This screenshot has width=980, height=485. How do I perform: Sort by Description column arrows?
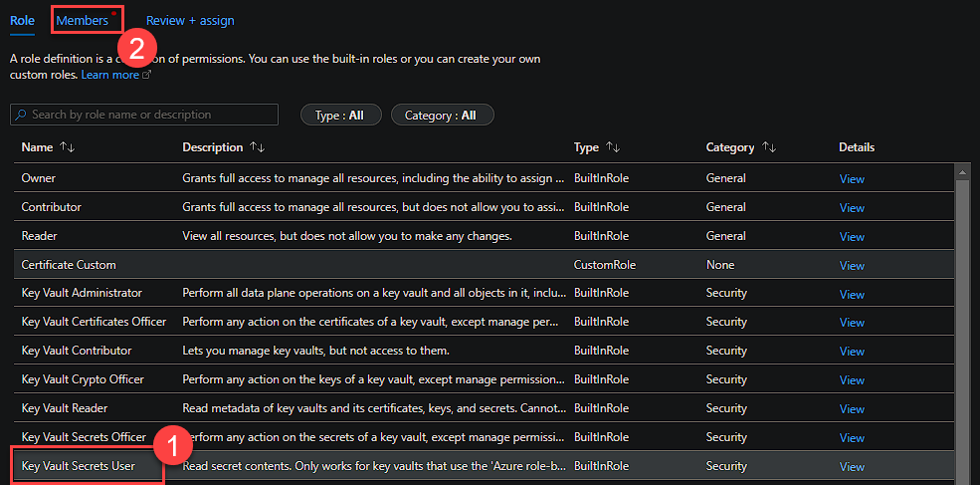(x=257, y=147)
